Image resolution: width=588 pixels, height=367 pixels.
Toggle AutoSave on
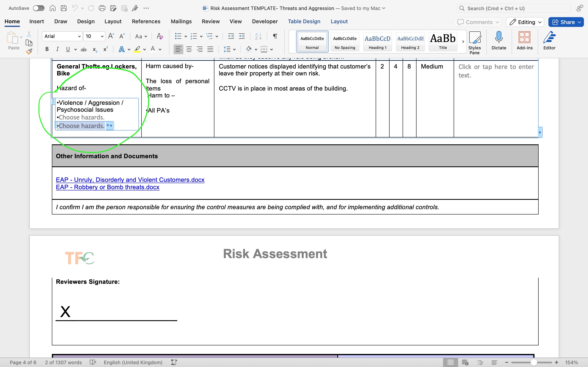[x=38, y=8]
